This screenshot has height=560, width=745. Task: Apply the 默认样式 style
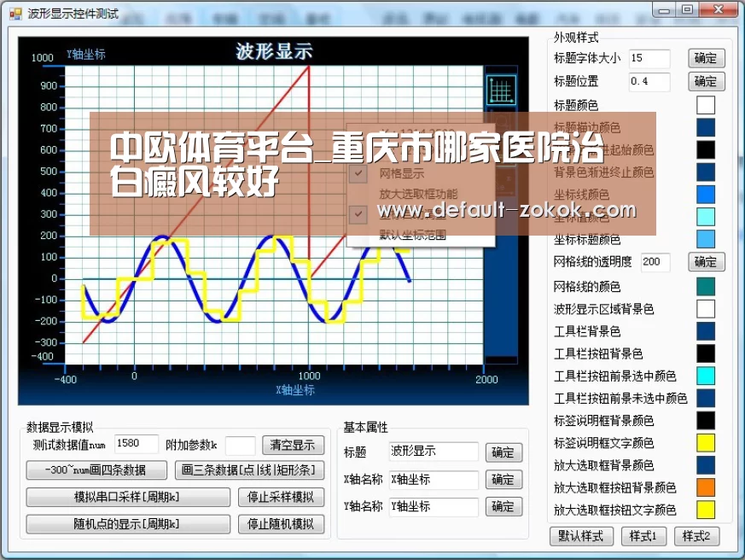(581, 536)
